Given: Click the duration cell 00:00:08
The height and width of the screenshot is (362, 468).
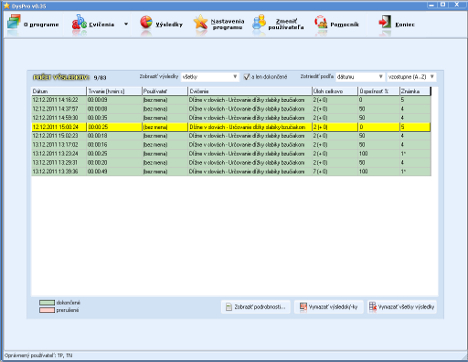Looking at the screenshot, I should (x=114, y=109).
